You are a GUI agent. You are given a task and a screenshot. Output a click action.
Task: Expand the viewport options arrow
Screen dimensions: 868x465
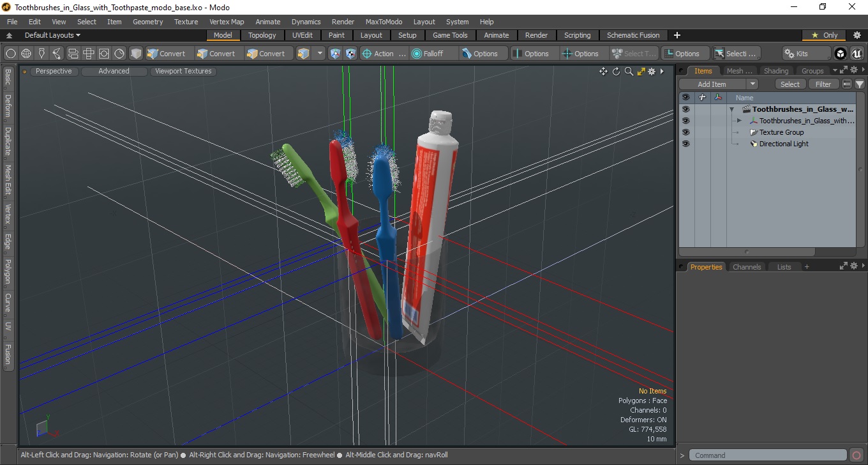pos(662,72)
